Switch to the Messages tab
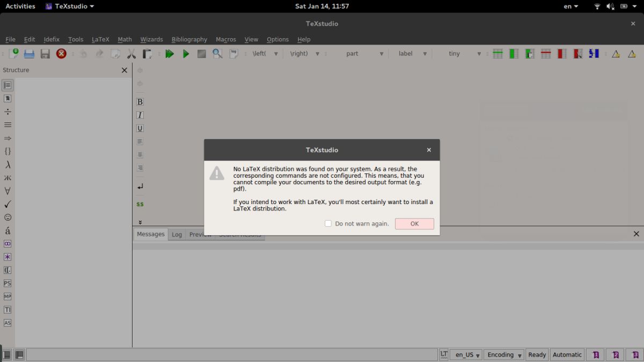Screen dimensions: 644x362 (150, 234)
